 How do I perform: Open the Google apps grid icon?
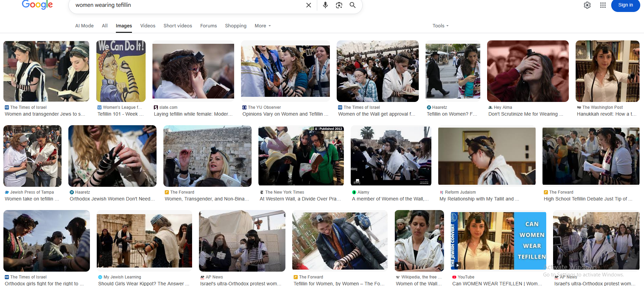pyautogui.click(x=603, y=5)
